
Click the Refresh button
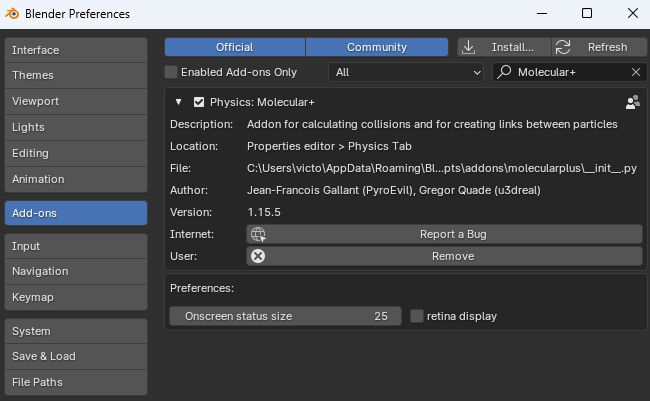click(x=599, y=47)
